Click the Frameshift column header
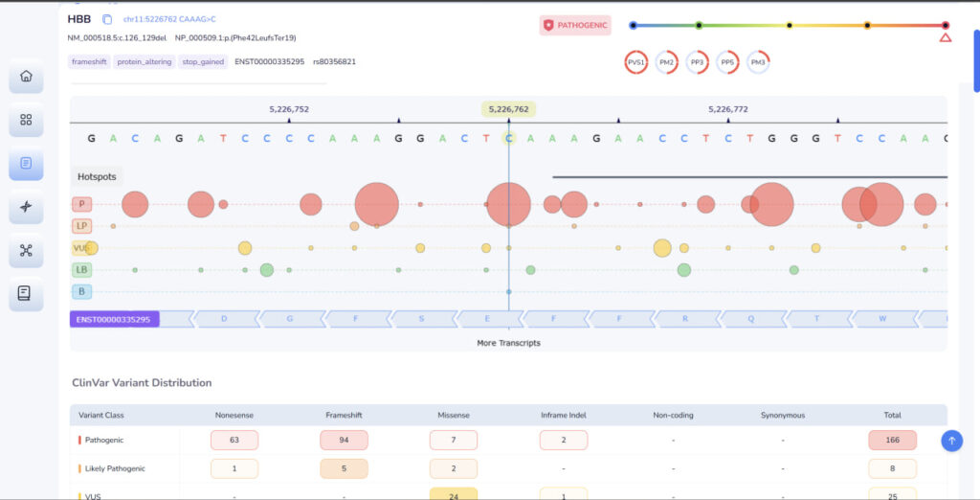Screen dimensions: 980x500 (x=344, y=415)
